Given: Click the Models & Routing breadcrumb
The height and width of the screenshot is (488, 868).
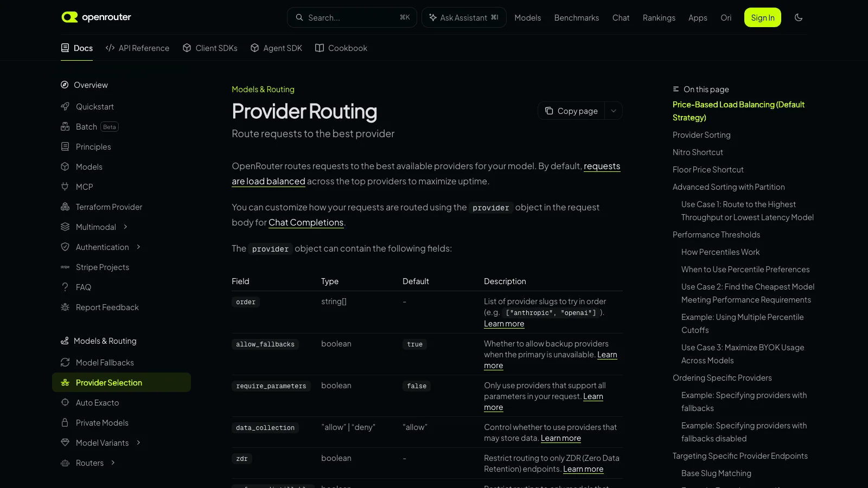Looking at the screenshot, I should click(263, 89).
